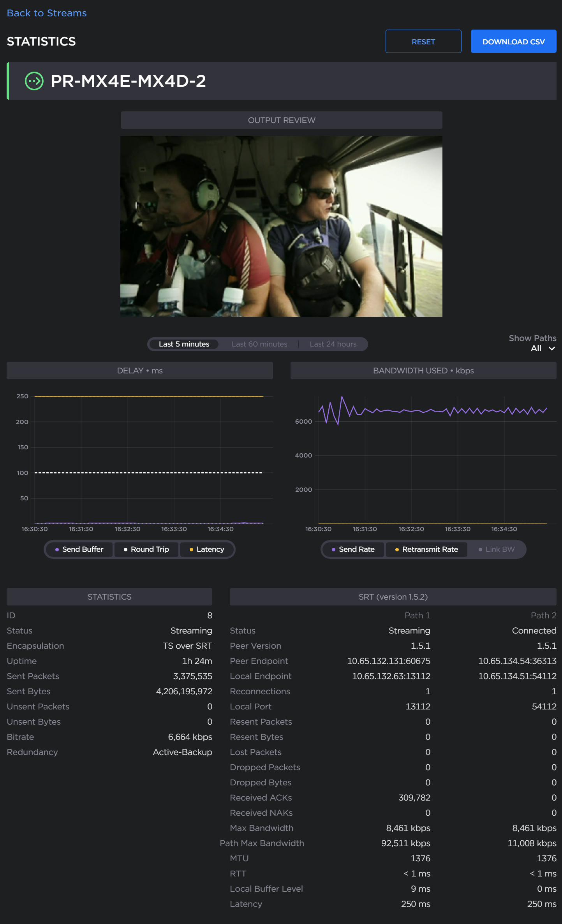Click the chevron arrow under Show Paths
562x924 pixels.
[x=551, y=348]
